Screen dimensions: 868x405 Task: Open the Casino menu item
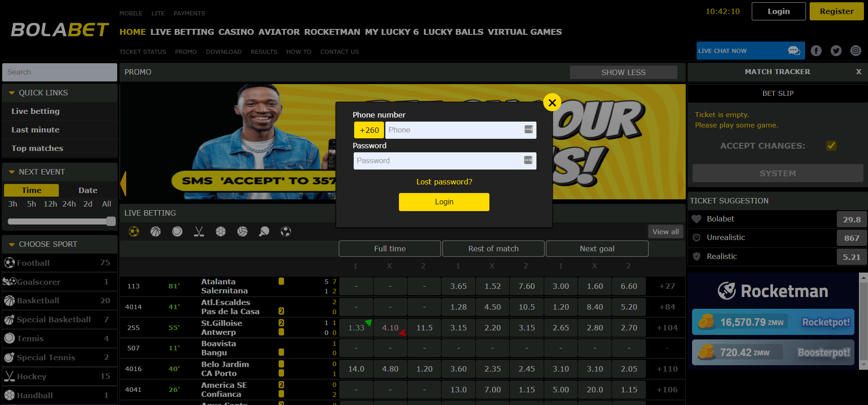coord(236,32)
